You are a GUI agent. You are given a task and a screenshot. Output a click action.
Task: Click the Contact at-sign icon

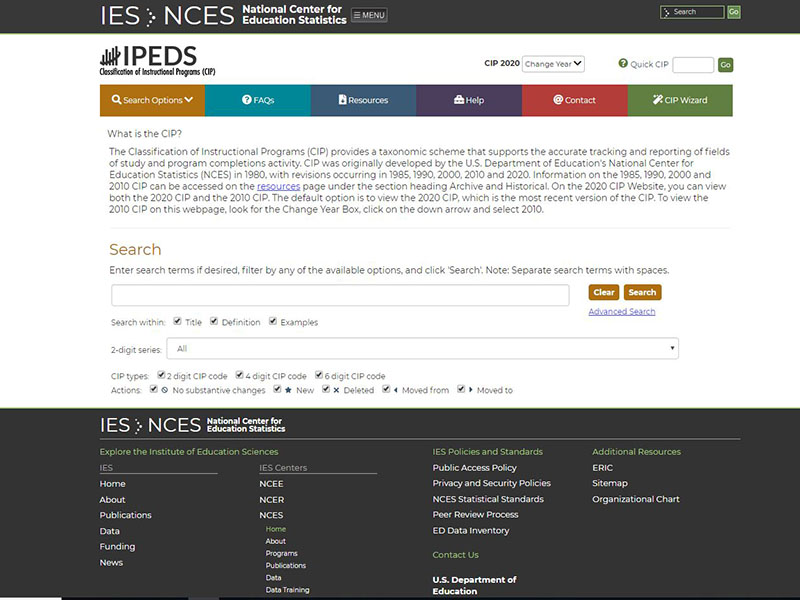[x=558, y=99]
